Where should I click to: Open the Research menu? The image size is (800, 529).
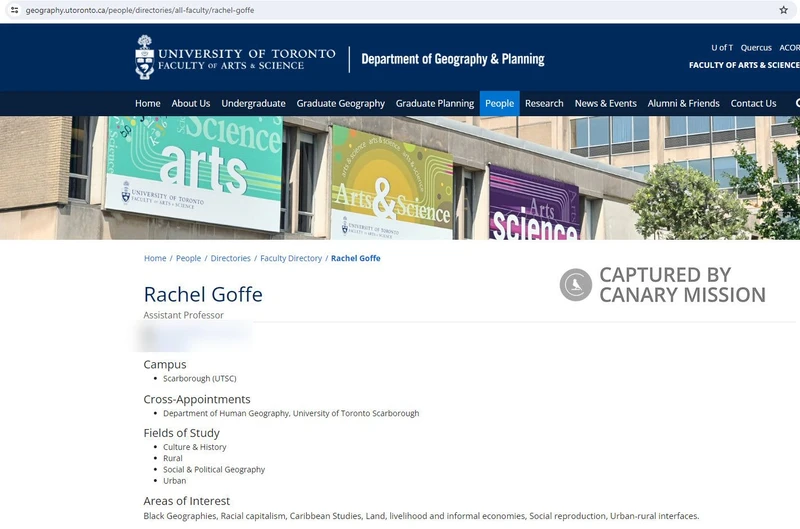point(544,104)
